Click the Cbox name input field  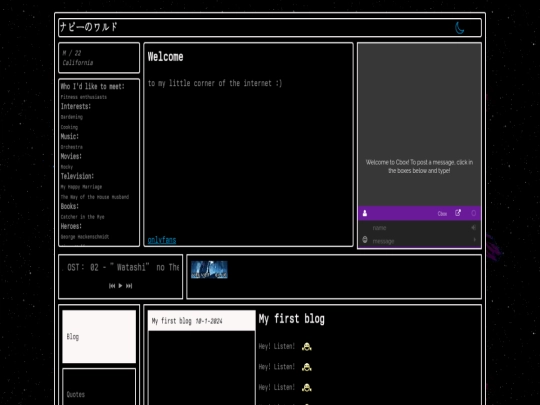(420, 228)
